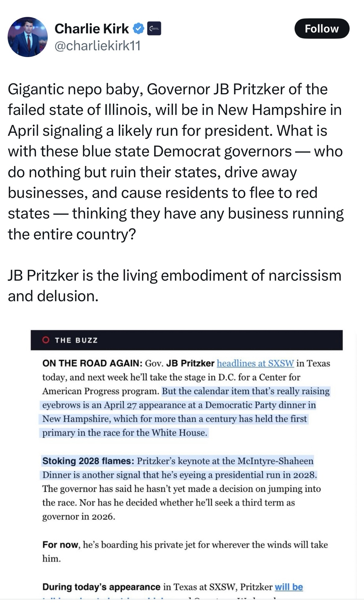The width and height of the screenshot is (364, 603).
Task: Follow the blue "will be" link
Action: point(289,587)
